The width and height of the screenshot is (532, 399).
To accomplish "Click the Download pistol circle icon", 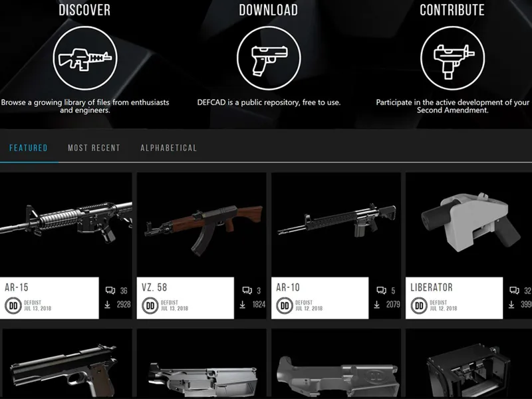I will coord(269,59).
